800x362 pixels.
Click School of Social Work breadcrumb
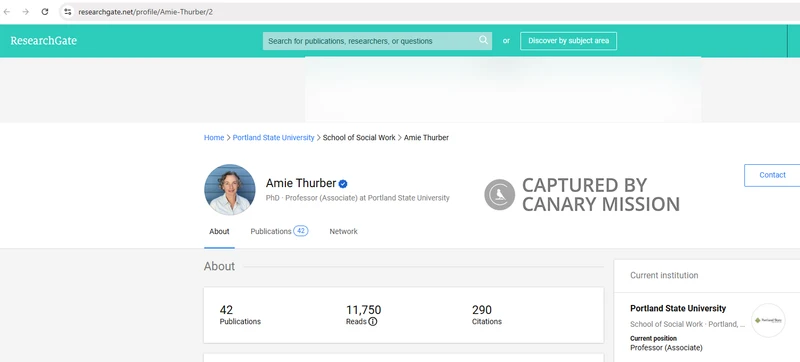[359, 138]
